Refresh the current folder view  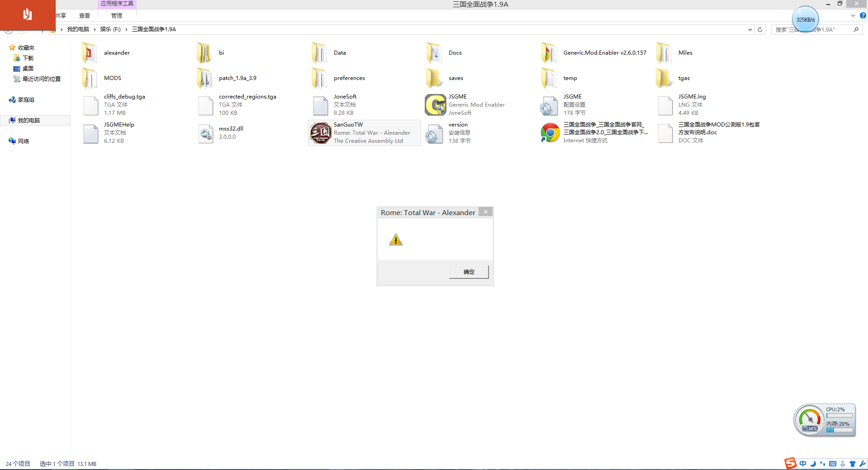[760, 30]
